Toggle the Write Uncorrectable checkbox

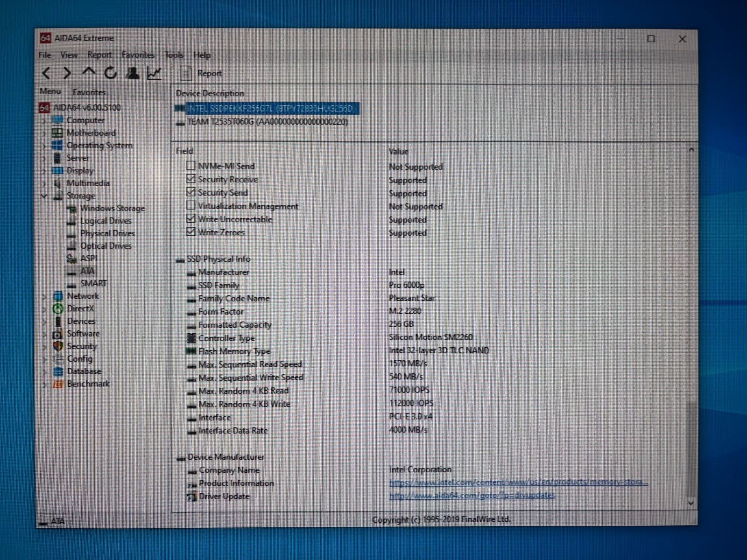tap(190, 218)
